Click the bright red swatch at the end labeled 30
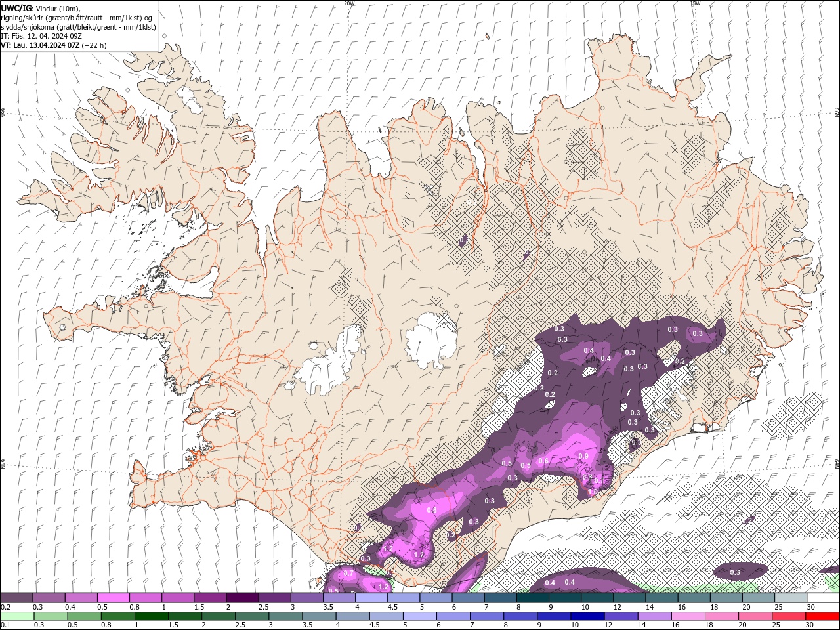Viewport: 840px width, 630px height. point(822,616)
